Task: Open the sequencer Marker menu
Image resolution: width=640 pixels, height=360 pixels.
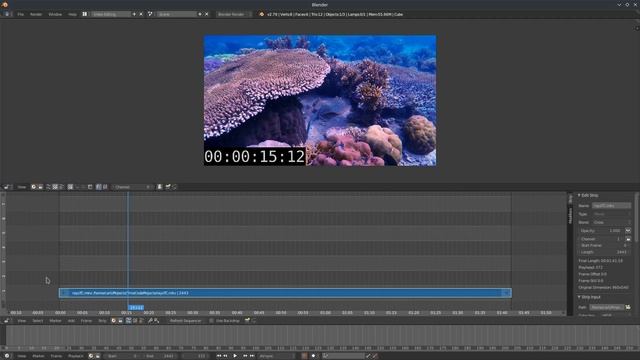Action: pos(55,321)
